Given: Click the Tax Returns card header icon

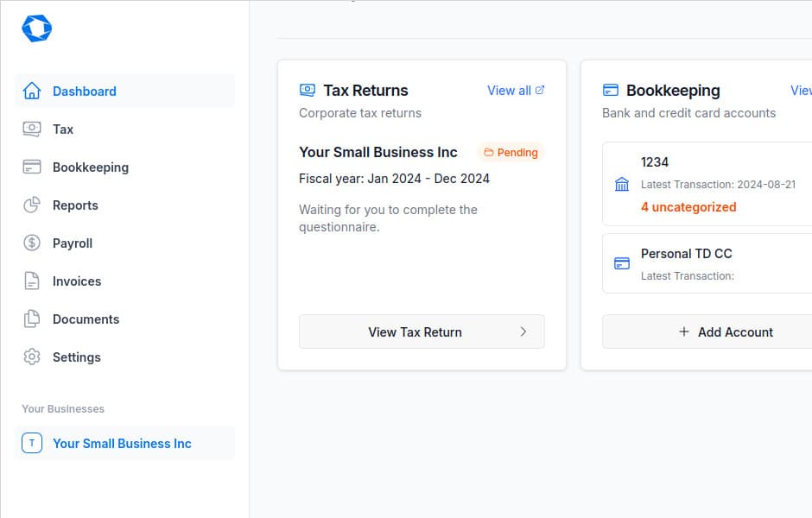Looking at the screenshot, I should [307, 90].
